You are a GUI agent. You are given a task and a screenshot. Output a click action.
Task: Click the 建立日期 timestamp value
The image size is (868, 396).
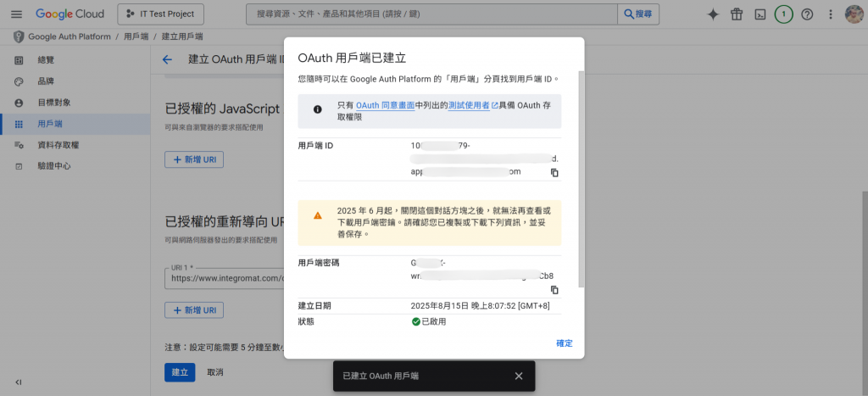click(x=480, y=306)
